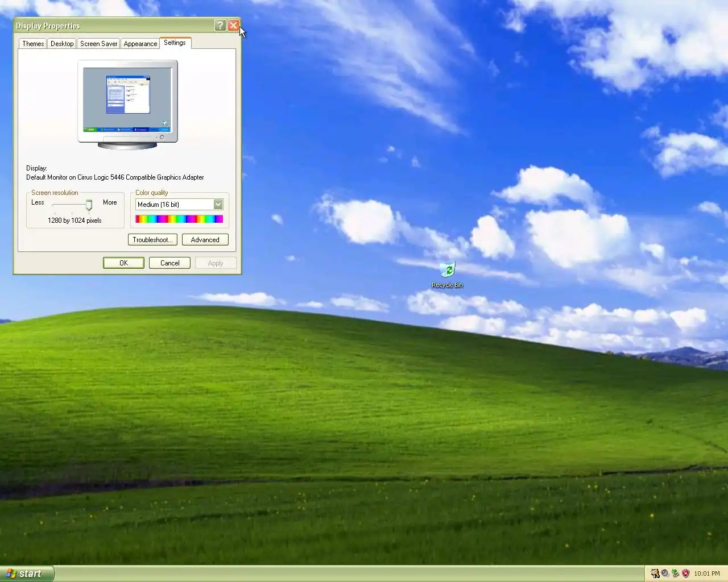Select the Settings tab
The image size is (728, 582).
click(x=175, y=43)
